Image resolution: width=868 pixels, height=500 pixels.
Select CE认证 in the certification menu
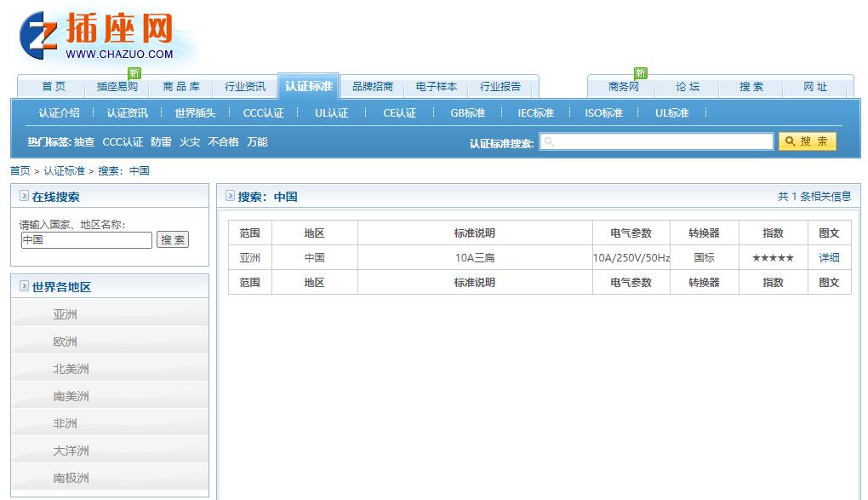tap(399, 112)
